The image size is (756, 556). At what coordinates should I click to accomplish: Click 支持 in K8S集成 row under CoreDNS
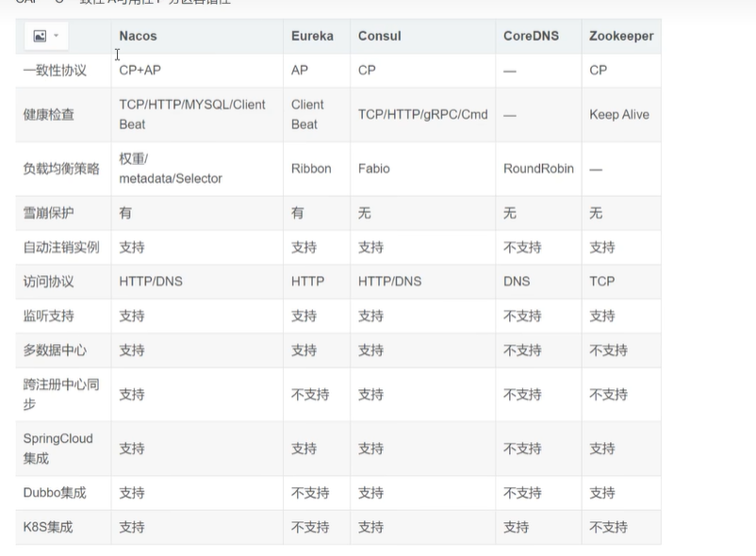pyautogui.click(x=516, y=527)
